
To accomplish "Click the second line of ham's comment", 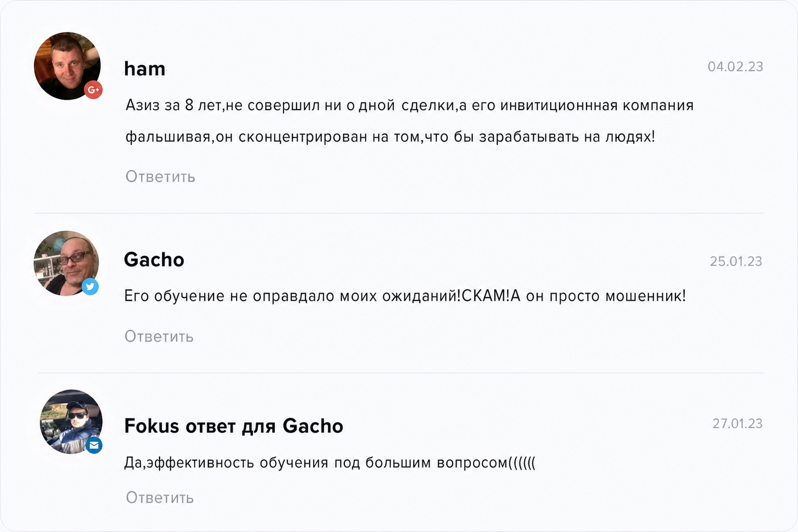I will (x=390, y=137).
